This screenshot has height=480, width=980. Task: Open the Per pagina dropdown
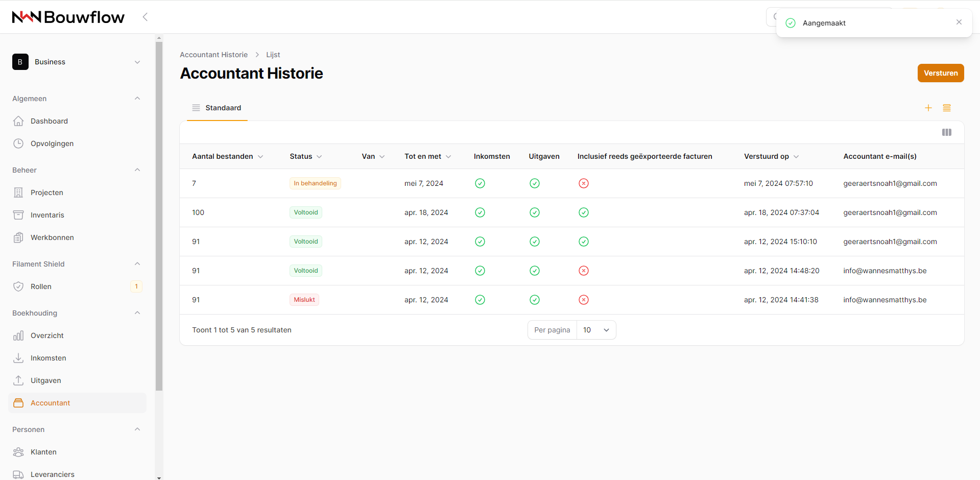click(596, 330)
